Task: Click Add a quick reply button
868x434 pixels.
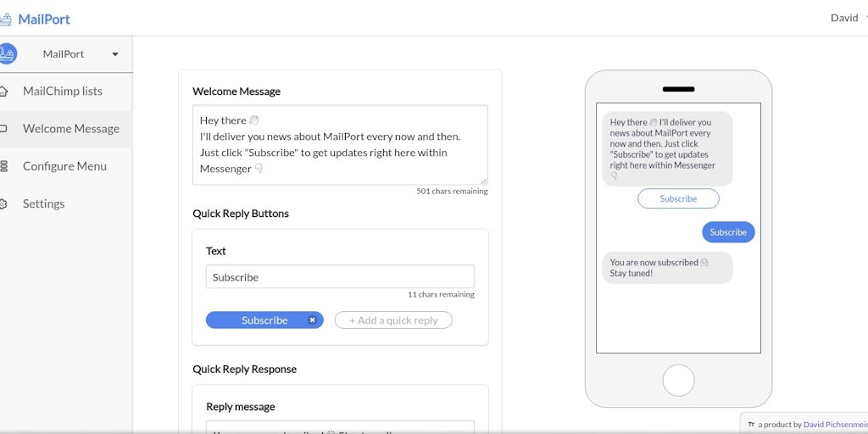Action: [x=393, y=320]
